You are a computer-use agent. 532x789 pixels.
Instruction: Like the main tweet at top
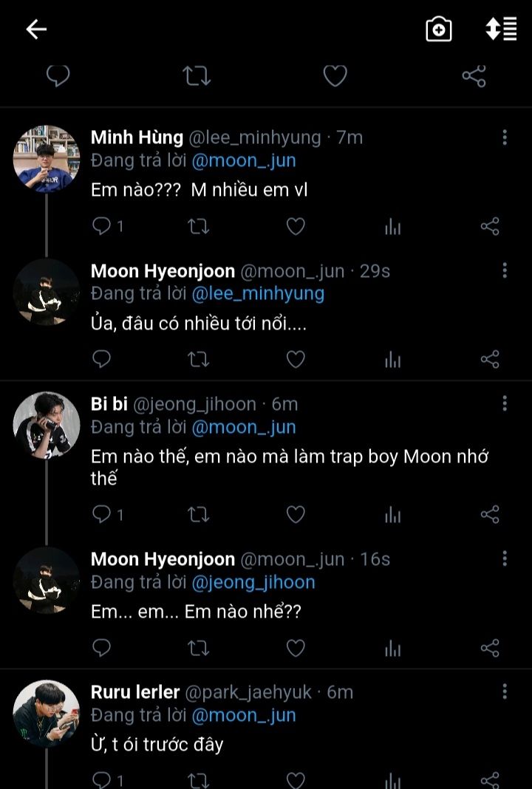pos(335,75)
